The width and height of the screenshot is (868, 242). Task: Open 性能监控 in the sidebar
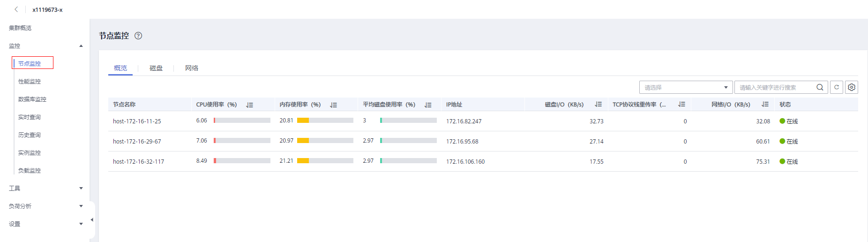pyautogui.click(x=30, y=82)
